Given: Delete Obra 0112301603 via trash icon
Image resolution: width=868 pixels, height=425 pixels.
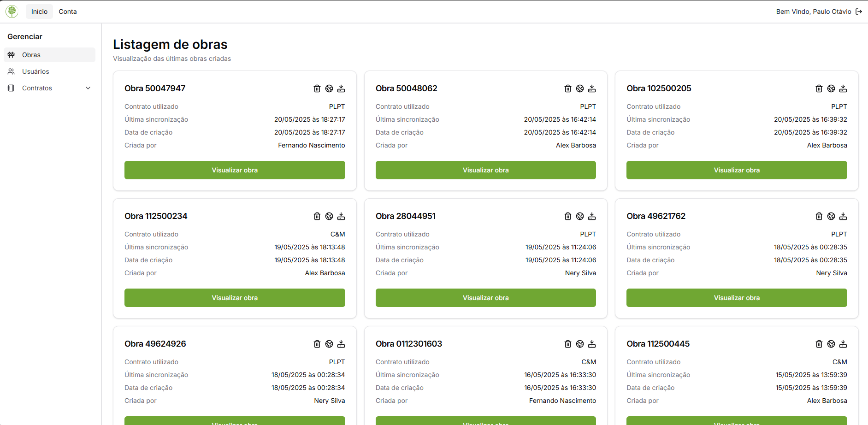Looking at the screenshot, I should [x=568, y=344].
